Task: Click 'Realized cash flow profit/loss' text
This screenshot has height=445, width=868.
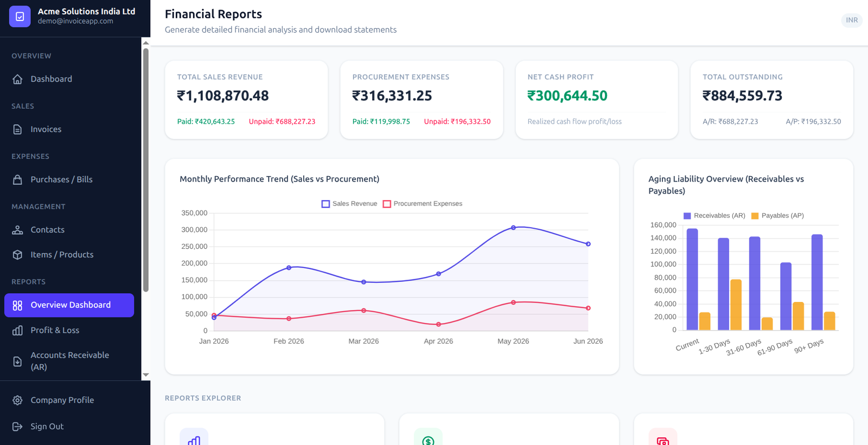Action: [x=575, y=121]
